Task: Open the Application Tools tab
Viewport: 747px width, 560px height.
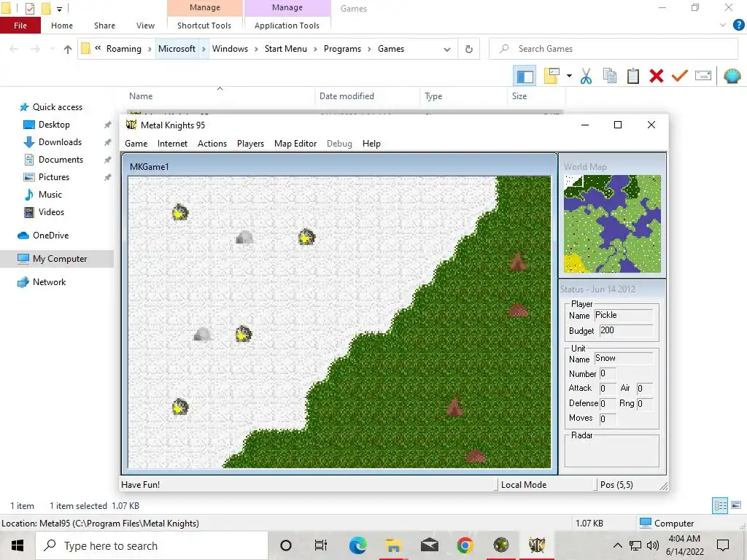Action: 287,26
